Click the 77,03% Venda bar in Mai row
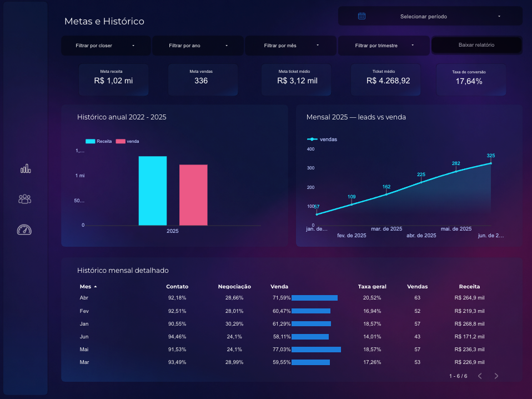 [x=316, y=350]
